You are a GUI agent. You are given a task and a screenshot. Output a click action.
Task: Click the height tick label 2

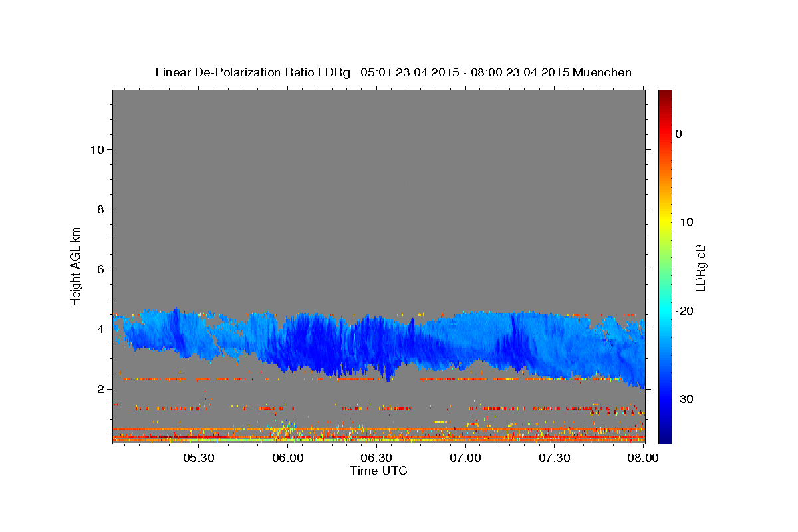coord(99,389)
